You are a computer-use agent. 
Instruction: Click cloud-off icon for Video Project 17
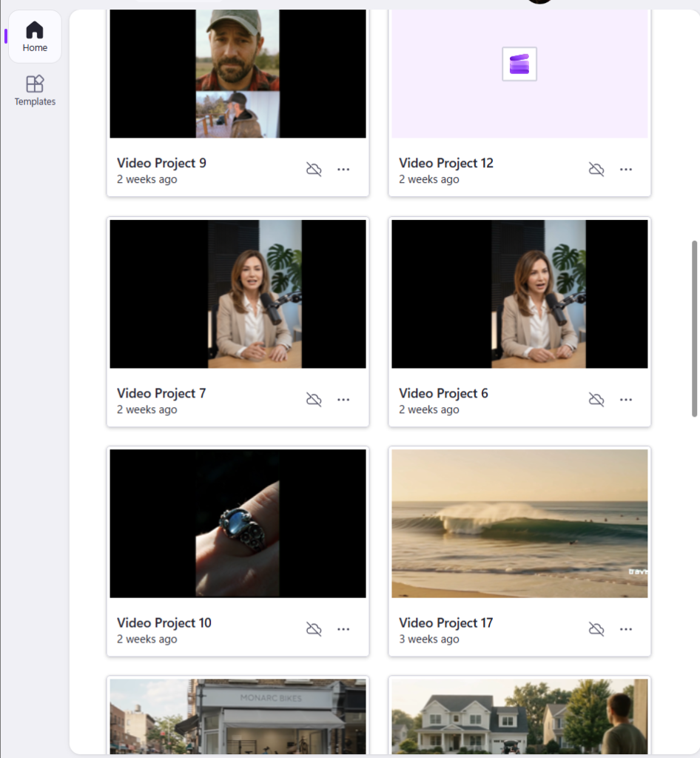coord(596,629)
